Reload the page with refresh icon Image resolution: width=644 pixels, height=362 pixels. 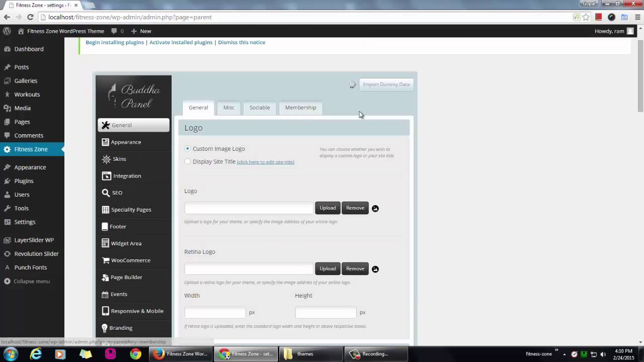[30, 17]
